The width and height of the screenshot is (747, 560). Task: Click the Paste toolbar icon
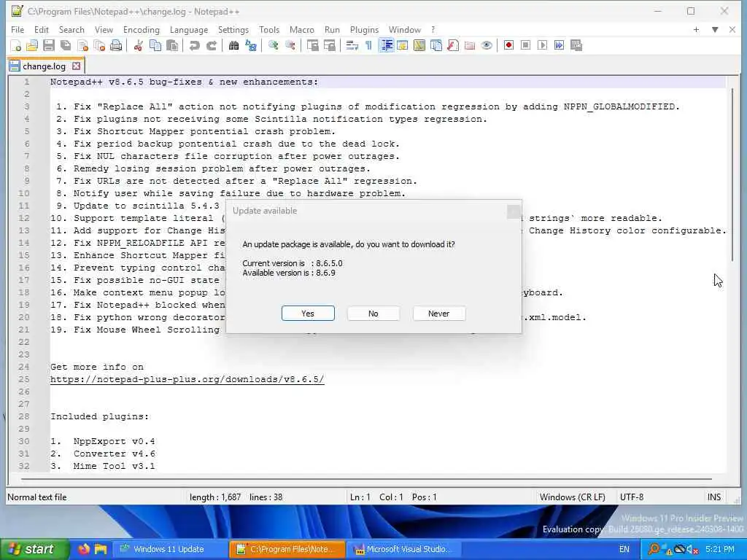pos(172,46)
